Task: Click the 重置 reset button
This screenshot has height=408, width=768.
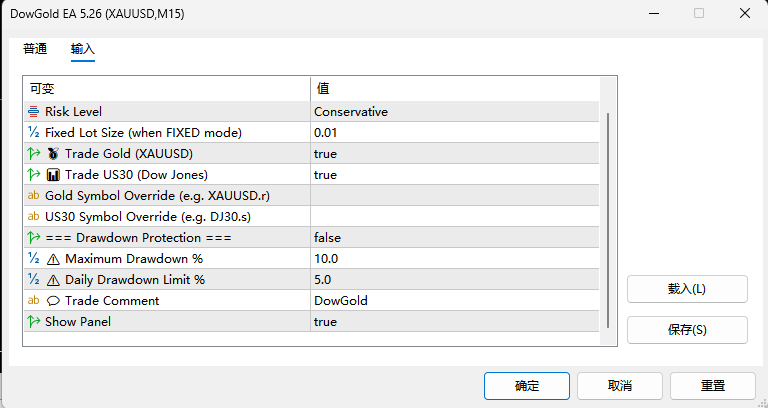Action: 713,386
